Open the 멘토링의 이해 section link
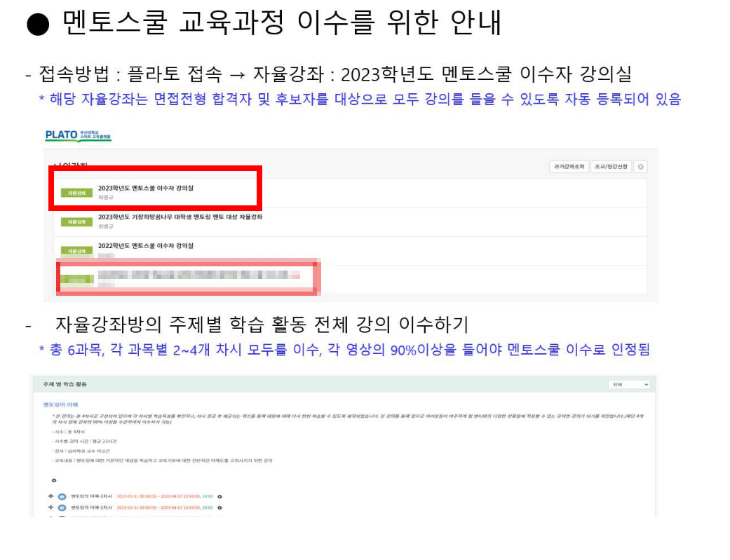 (60, 404)
